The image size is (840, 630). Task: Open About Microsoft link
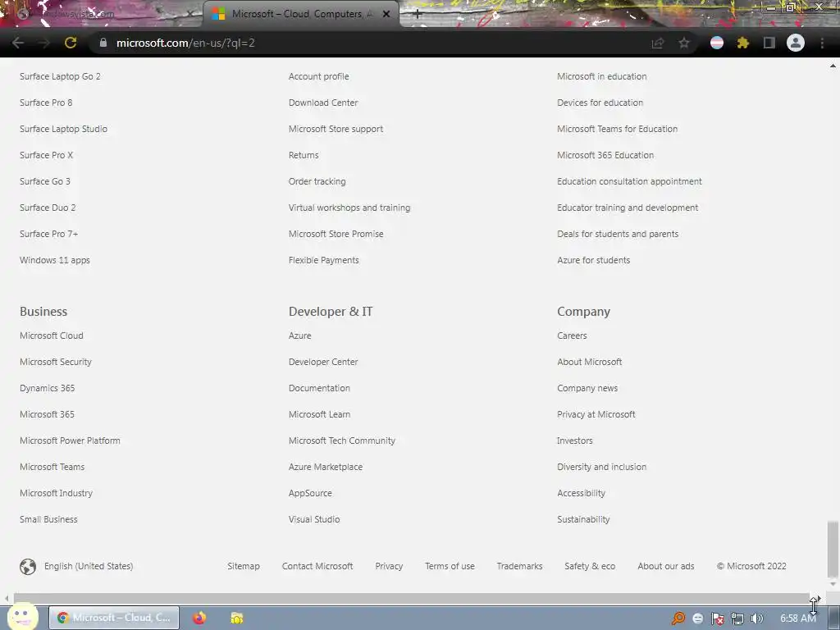point(589,362)
